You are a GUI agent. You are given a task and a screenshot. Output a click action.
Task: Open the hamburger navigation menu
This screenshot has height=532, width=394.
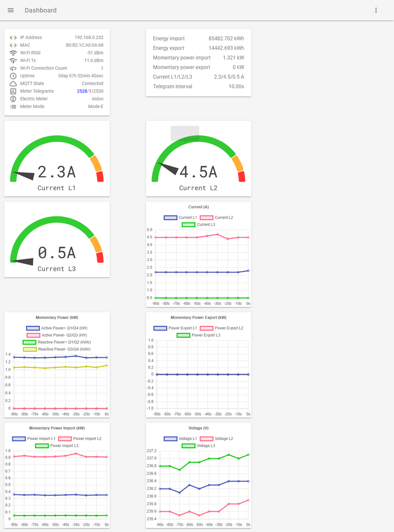tap(11, 10)
